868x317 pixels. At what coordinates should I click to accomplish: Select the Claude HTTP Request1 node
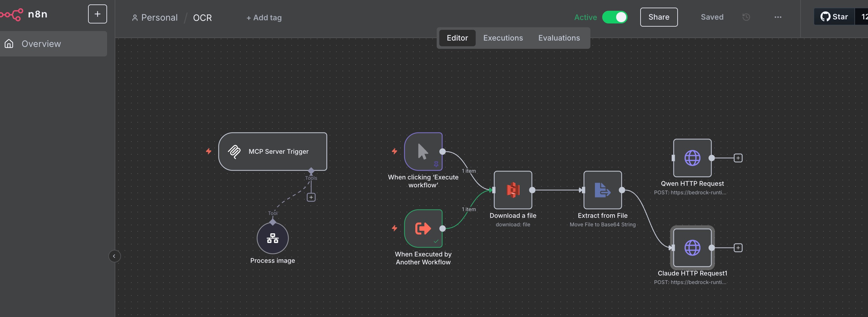coord(692,248)
